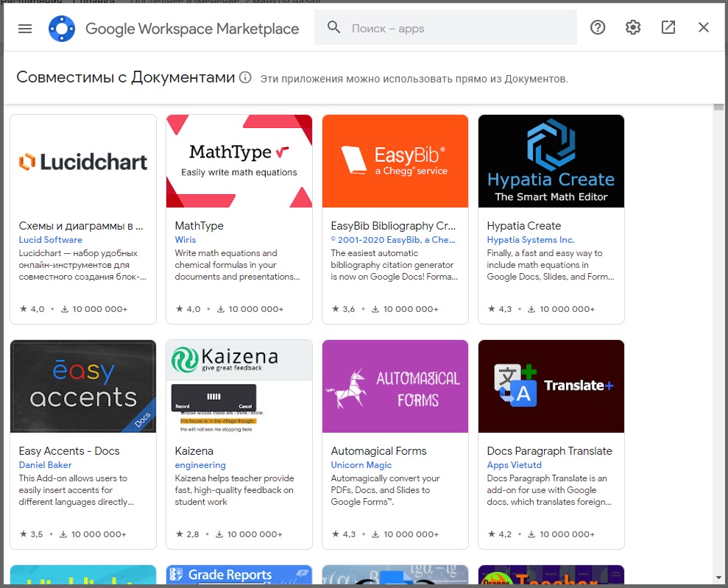Click the Apps Vietutd developer link
The image size is (728, 588).
point(514,464)
